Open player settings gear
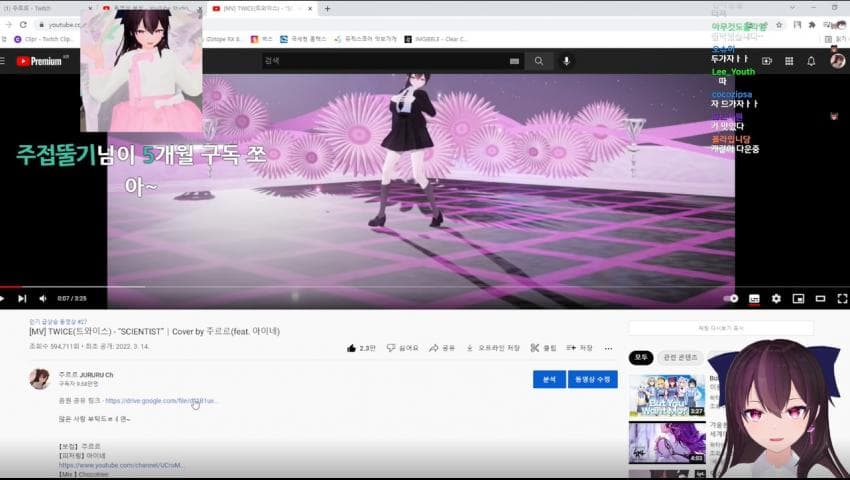850x480 pixels. click(776, 298)
